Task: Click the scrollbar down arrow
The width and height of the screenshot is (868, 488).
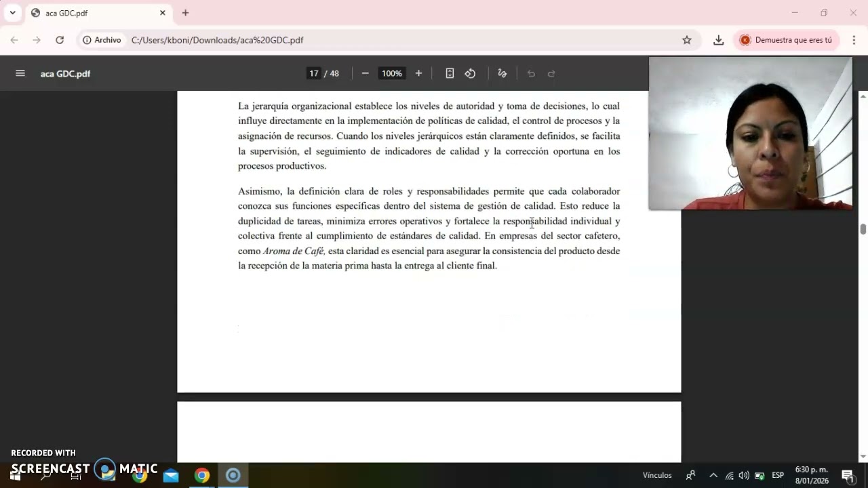Action: click(863, 457)
